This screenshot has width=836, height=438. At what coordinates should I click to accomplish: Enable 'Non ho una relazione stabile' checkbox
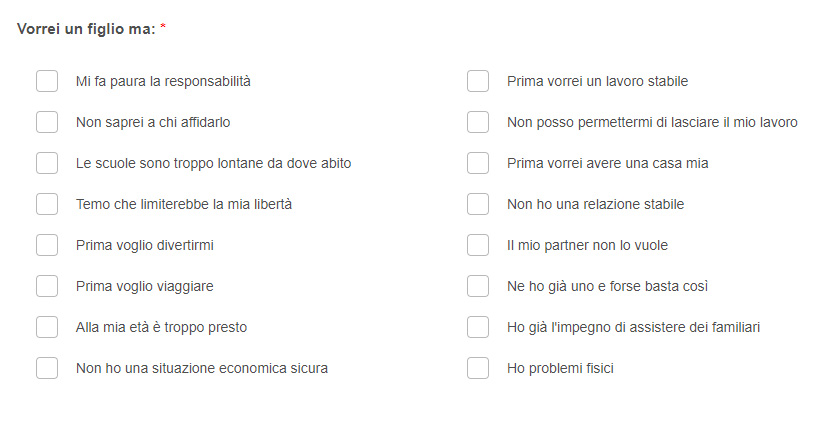(x=478, y=204)
